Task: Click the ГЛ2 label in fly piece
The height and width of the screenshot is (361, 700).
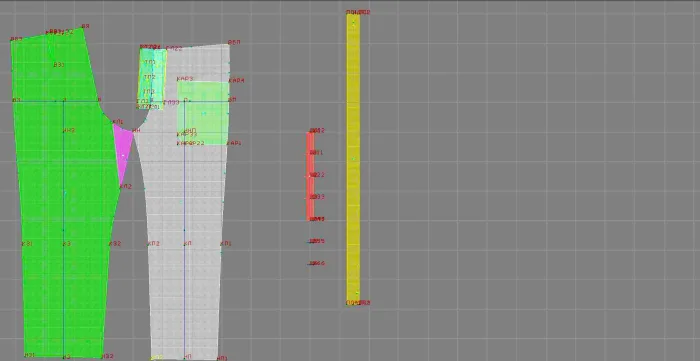Action: pyautogui.click(x=150, y=77)
